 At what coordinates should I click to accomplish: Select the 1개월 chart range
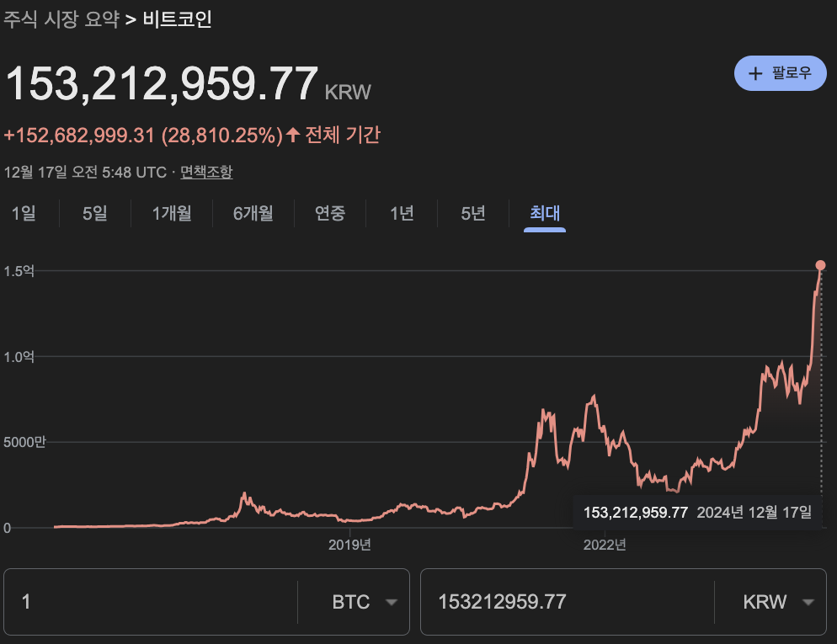point(171,214)
